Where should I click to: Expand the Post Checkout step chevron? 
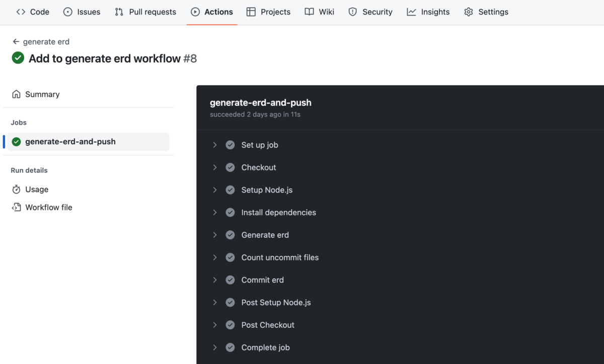point(215,325)
